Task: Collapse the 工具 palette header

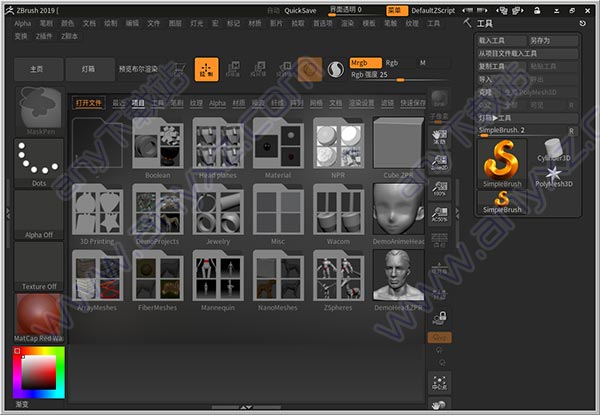Action: 484,24
